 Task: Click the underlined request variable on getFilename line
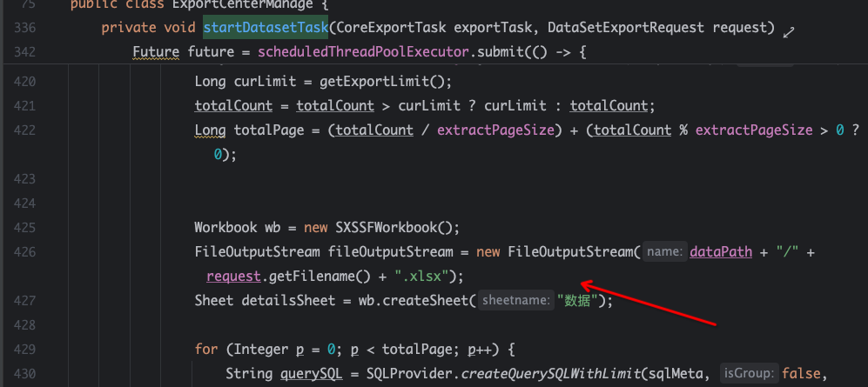coord(233,277)
